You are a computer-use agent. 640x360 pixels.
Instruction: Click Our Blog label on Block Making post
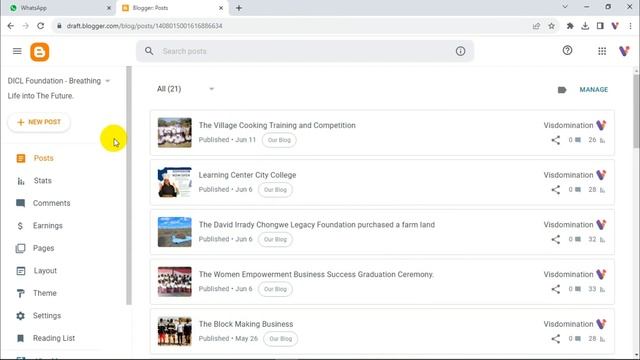point(280,339)
